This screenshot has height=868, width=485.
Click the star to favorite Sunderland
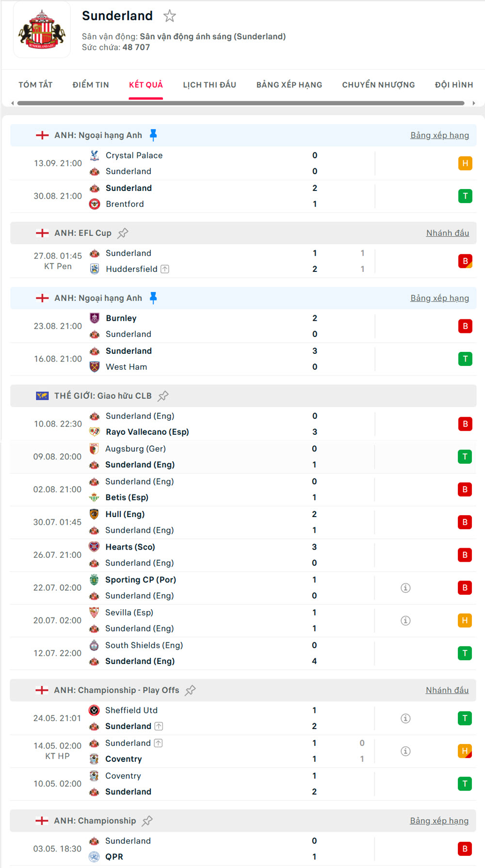click(x=170, y=16)
